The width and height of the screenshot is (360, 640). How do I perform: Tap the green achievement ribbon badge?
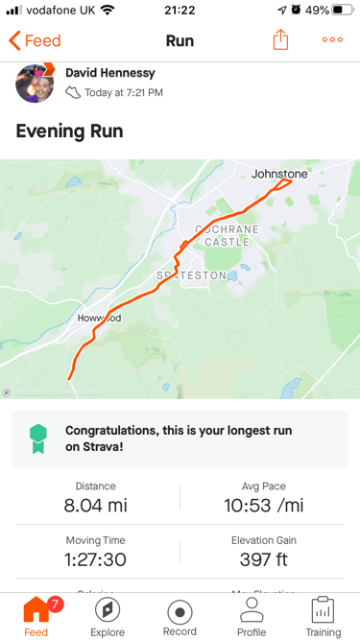pyautogui.click(x=38, y=439)
